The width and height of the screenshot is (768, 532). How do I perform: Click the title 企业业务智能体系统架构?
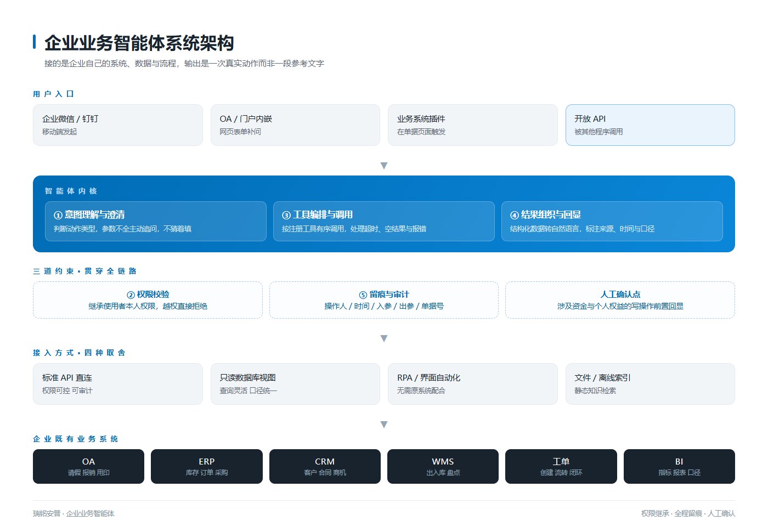tap(139, 43)
